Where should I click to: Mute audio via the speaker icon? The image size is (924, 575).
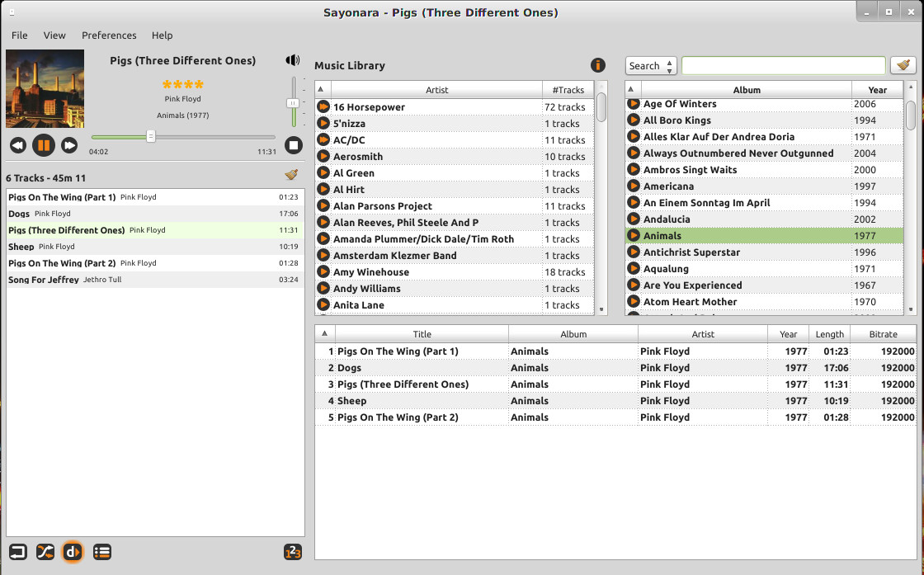293,60
